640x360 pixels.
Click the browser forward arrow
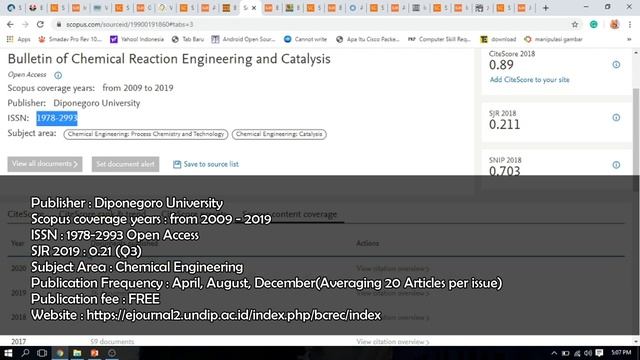[25, 24]
